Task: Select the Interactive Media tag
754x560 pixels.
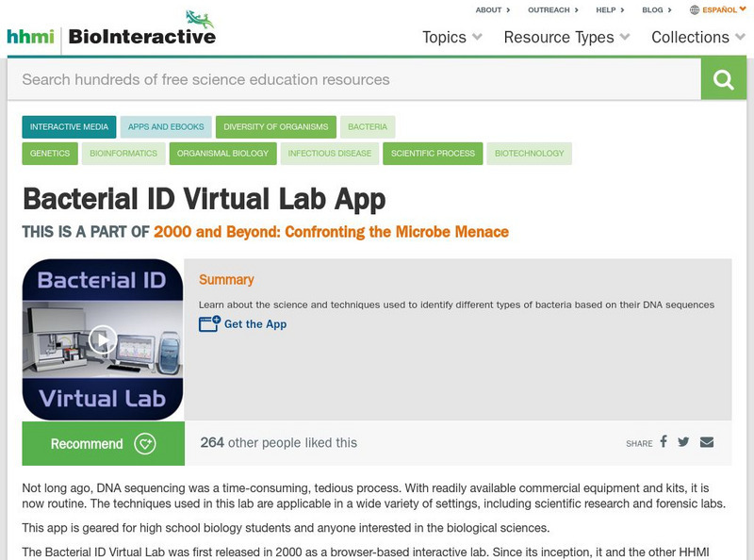Action: pyautogui.click(x=69, y=126)
